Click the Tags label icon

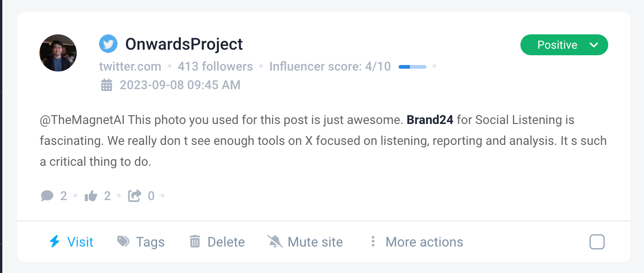point(123,241)
